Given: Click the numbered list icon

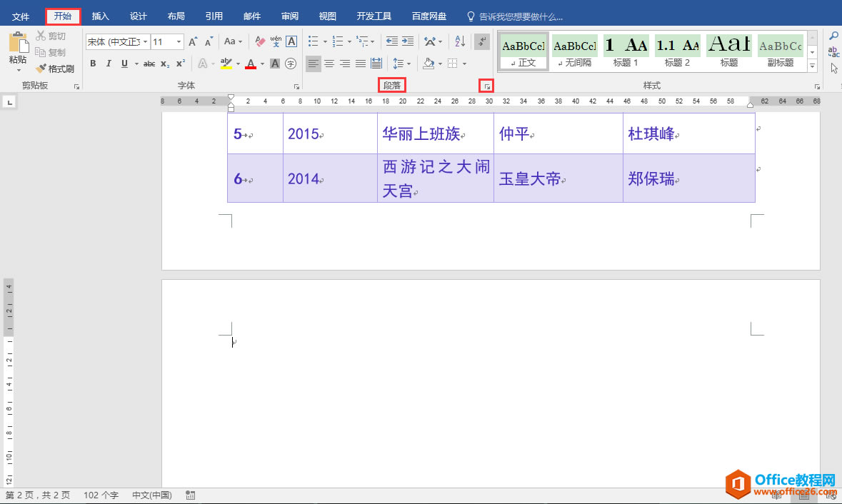Looking at the screenshot, I should pos(338,41).
